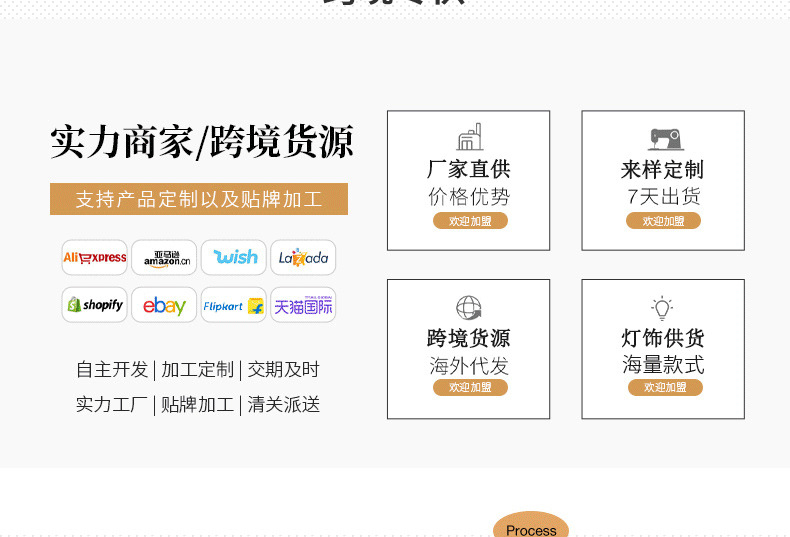The image size is (790, 537).
Task: Click the sewing machine icon above 来样定制
Action: point(666,140)
